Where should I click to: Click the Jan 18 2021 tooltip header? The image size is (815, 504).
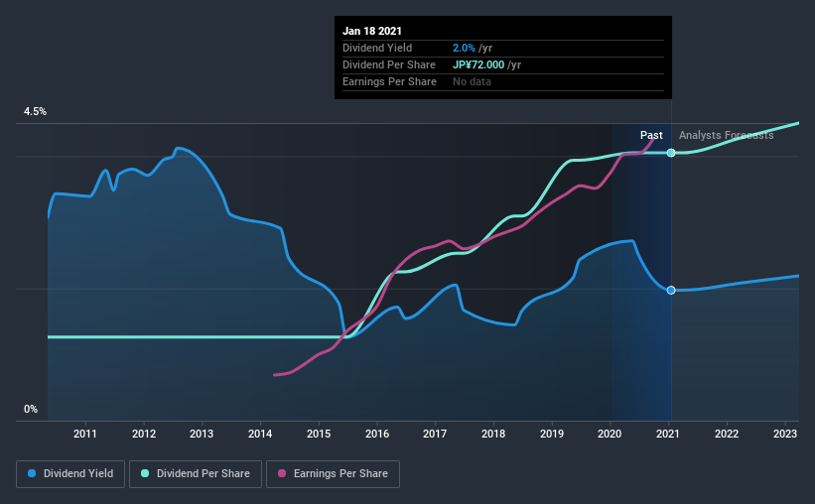(372, 31)
